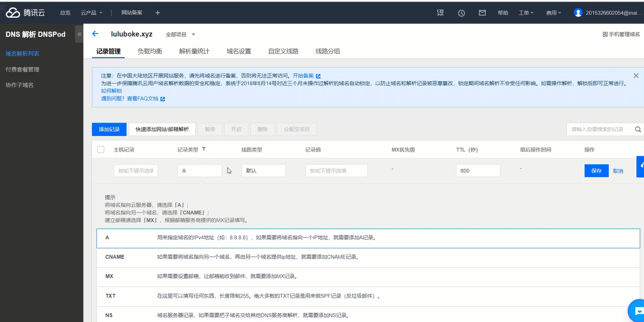
Task: Open the QR code scanner icon
Action: click(440, 13)
